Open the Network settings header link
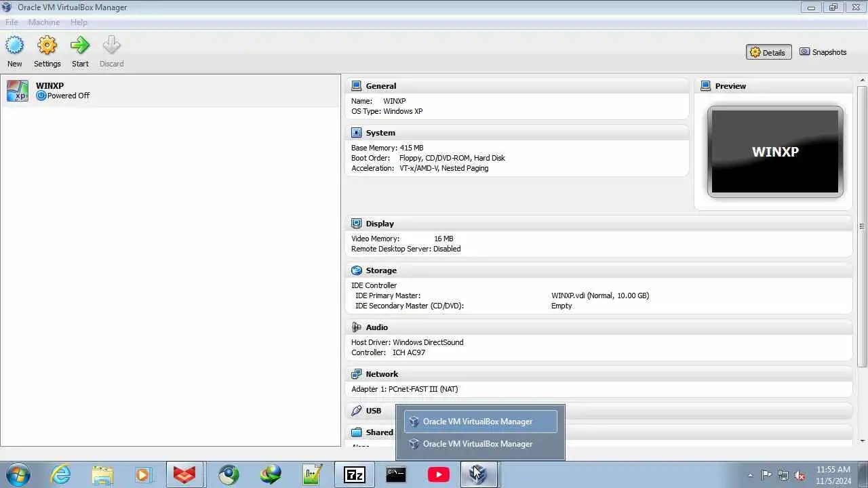The height and width of the screenshot is (488, 868). pyautogui.click(x=382, y=374)
